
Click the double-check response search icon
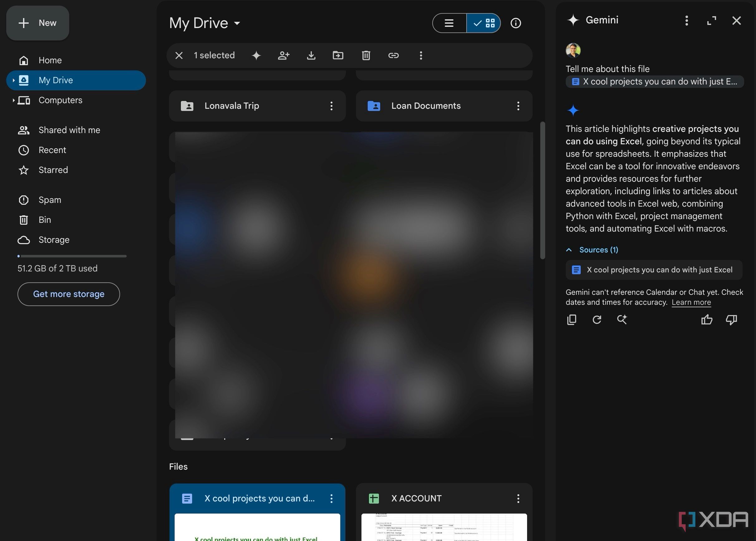[622, 319]
